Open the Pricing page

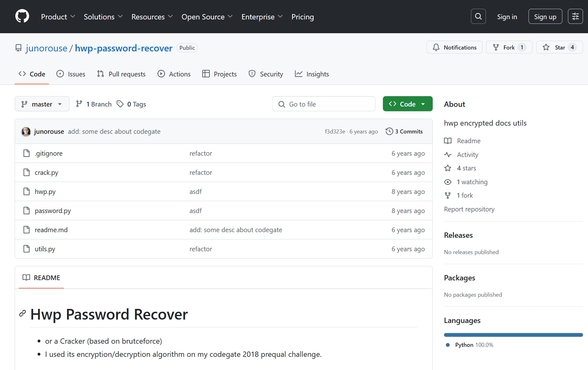(x=302, y=17)
